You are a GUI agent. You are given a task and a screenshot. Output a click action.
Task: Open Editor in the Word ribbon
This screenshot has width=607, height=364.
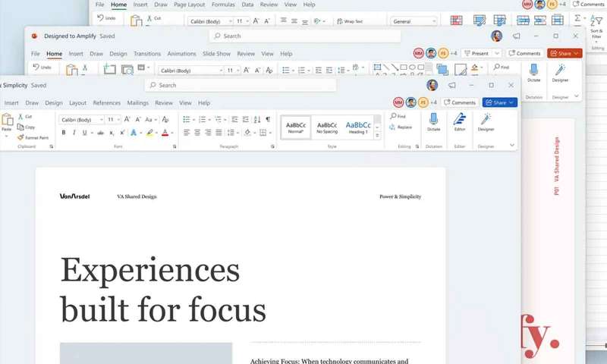click(460, 121)
